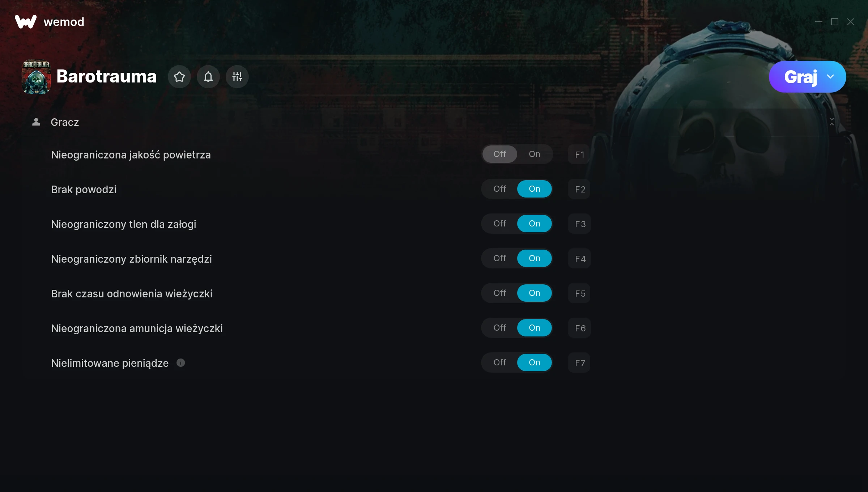This screenshot has width=868, height=492.
Task: Click the WeMod logo icon
Action: [x=26, y=22]
